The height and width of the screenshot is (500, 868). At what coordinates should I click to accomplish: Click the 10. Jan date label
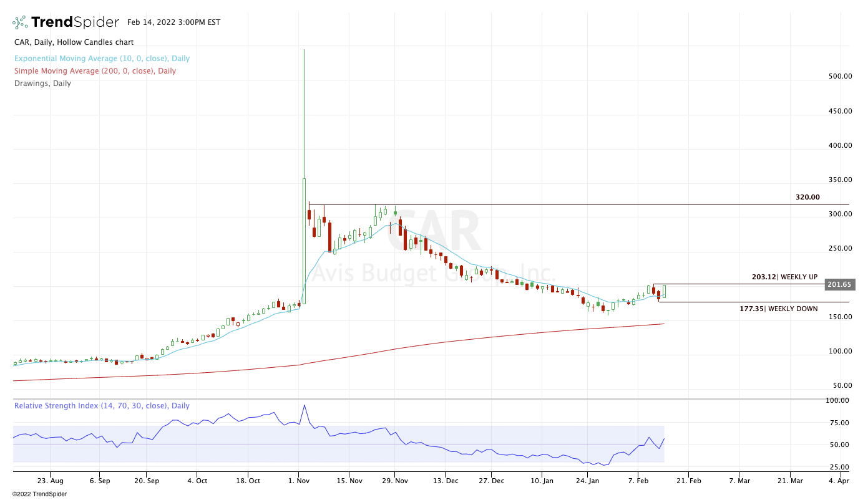tap(542, 481)
